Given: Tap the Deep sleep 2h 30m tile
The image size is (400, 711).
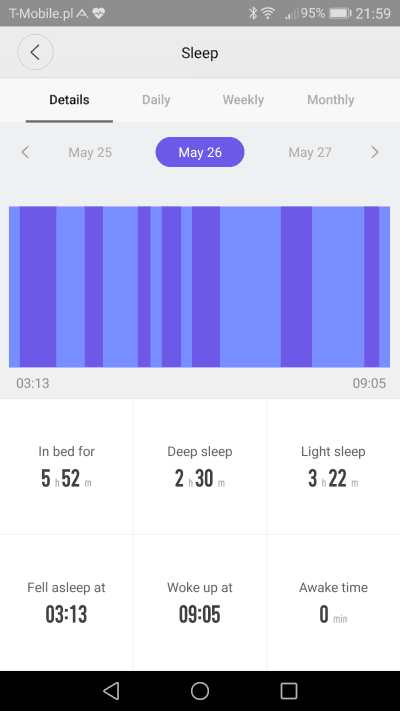Looking at the screenshot, I should point(200,467).
